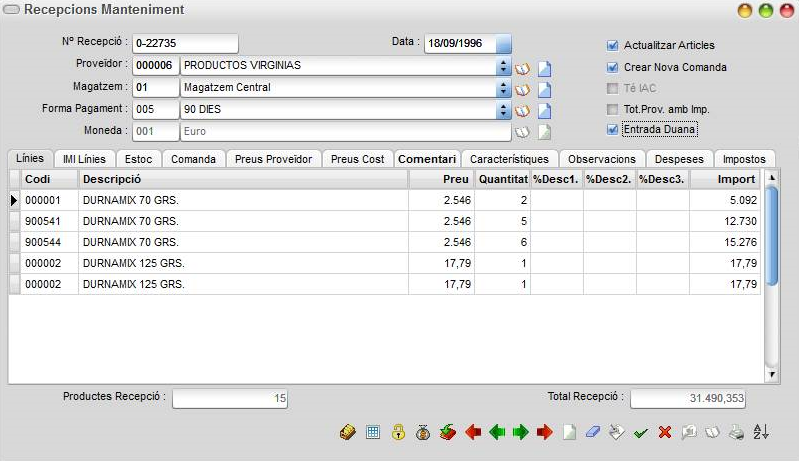Switch to the Línies tab
This screenshot has height=461, width=799.
[x=30, y=158]
